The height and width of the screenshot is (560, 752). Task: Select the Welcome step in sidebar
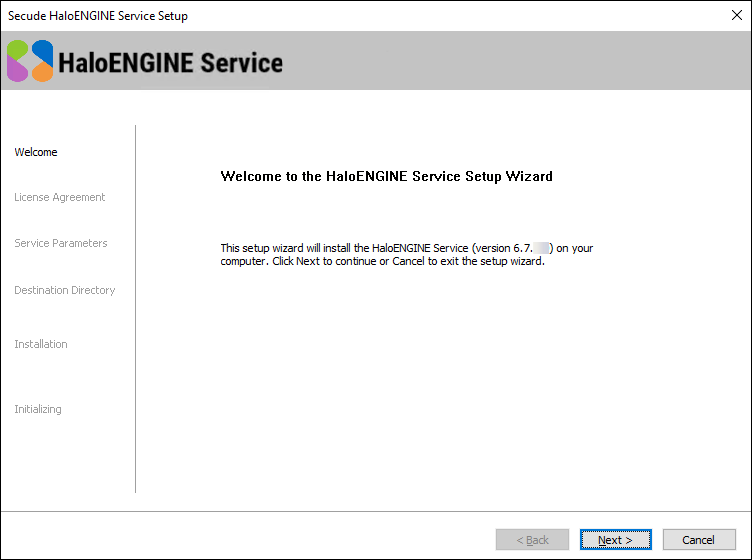36,152
